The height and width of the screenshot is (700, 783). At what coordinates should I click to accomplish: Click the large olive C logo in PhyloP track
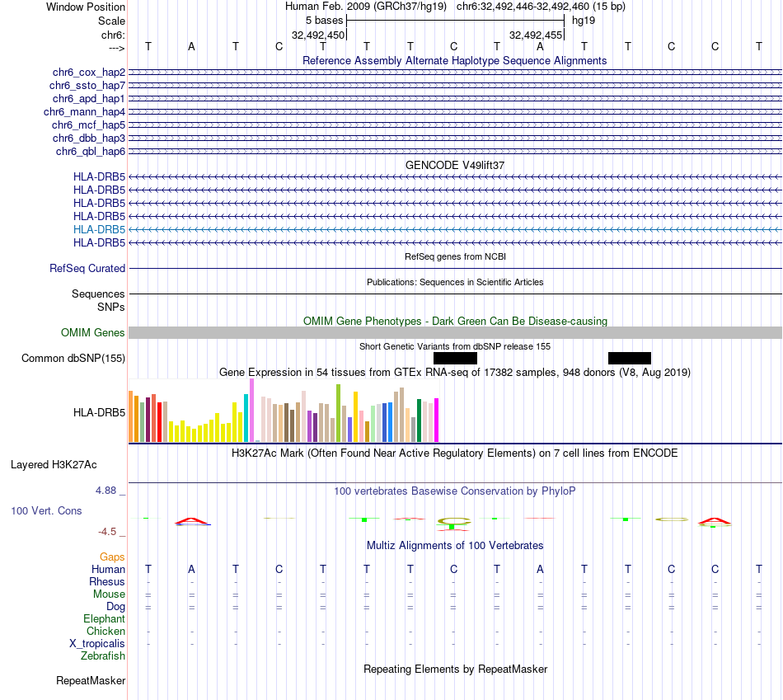point(453,521)
